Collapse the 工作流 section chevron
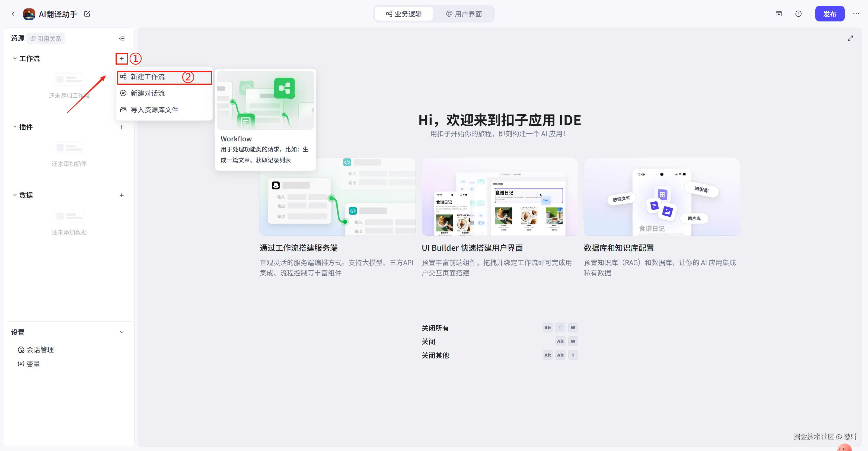 click(15, 58)
